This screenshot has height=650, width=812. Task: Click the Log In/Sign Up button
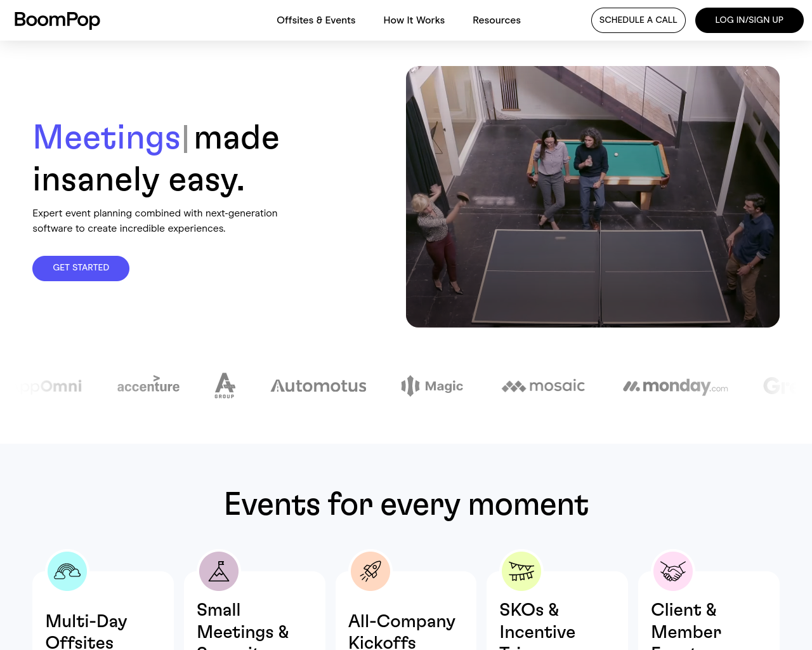pos(749,20)
